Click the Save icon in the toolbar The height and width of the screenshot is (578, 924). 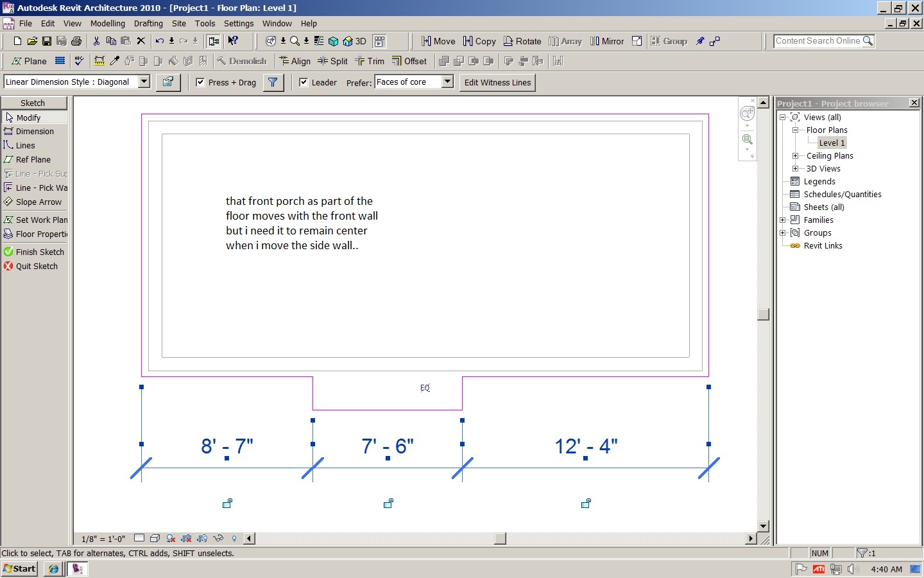pyautogui.click(x=47, y=41)
